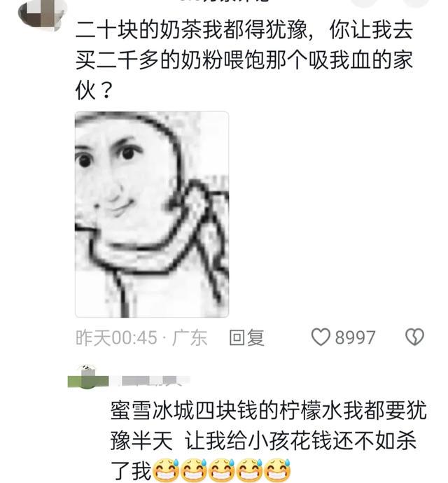Viewport: 448px width, 483px height.
Task: Tap the question mark ending 伙？ line
Action: coord(106,90)
